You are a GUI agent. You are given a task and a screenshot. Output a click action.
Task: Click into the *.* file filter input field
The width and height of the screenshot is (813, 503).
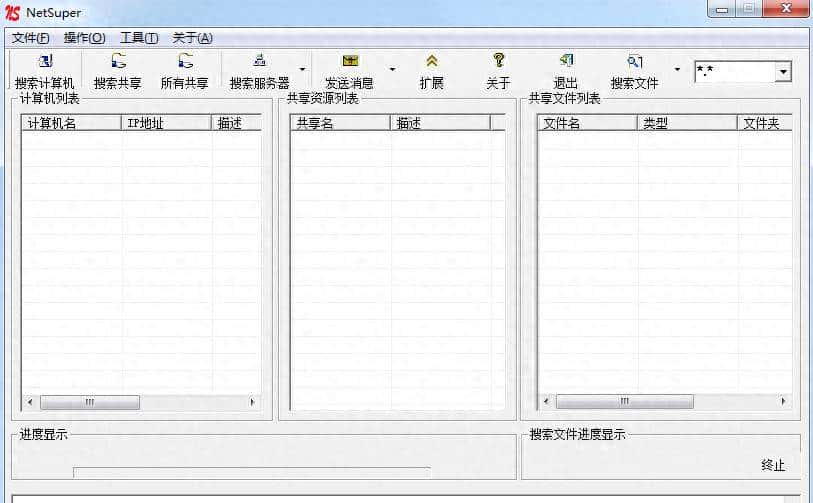click(x=736, y=72)
